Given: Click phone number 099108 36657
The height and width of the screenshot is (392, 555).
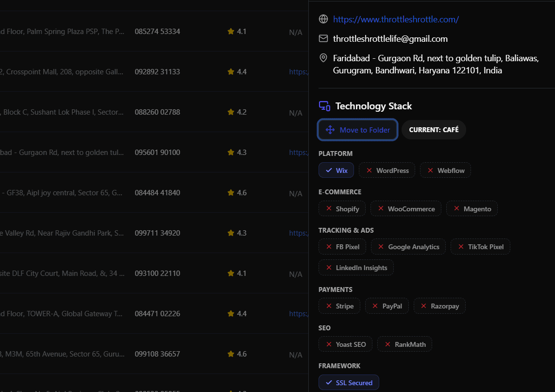Looking at the screenshot, I should [157, 354].
